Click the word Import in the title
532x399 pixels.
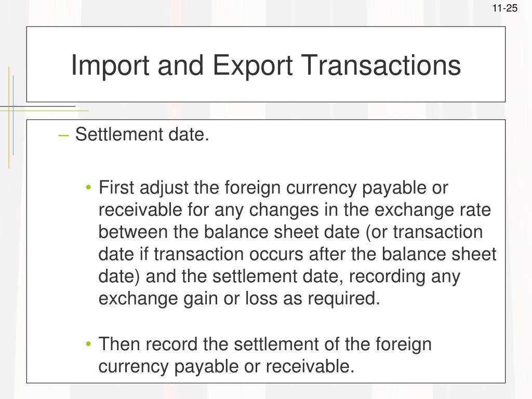pyautogui.click(x=110, y=66)
